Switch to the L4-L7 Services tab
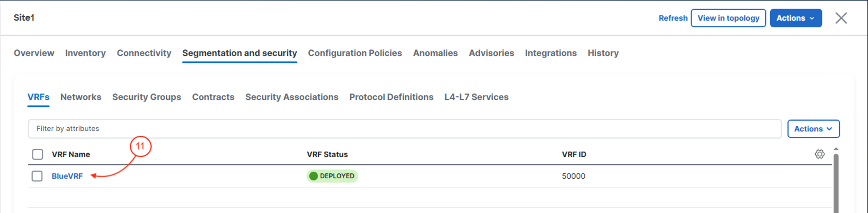The width and height of the screenshot is (868, 213). click(x=476, y=97)
